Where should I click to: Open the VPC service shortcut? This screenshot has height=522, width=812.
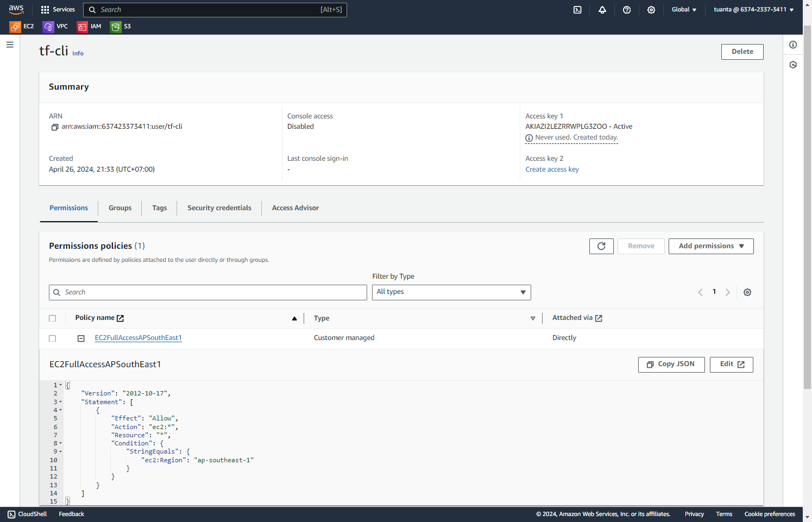point(55,27)
